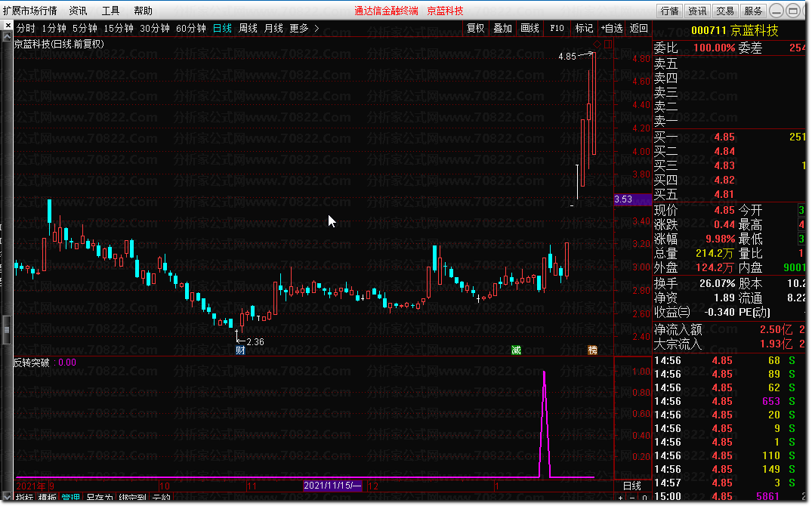Click the 叠加 overlay toolbar button
The width and height of the screenshot is (812, 506).
[x=502, y=28]
